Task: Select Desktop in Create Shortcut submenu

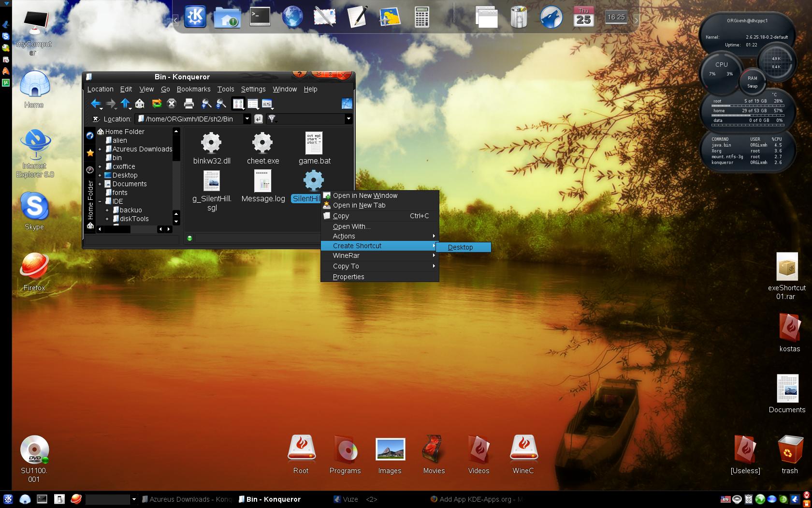Action: click(464, 247)
